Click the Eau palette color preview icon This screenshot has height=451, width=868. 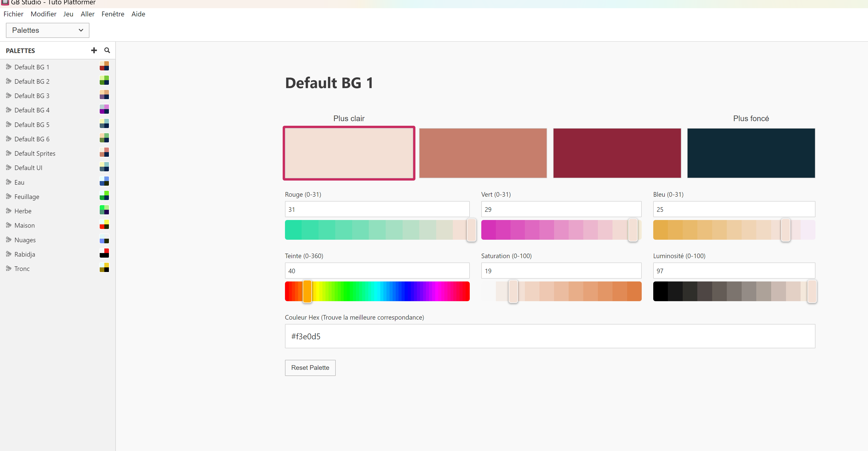pos(104,182)
